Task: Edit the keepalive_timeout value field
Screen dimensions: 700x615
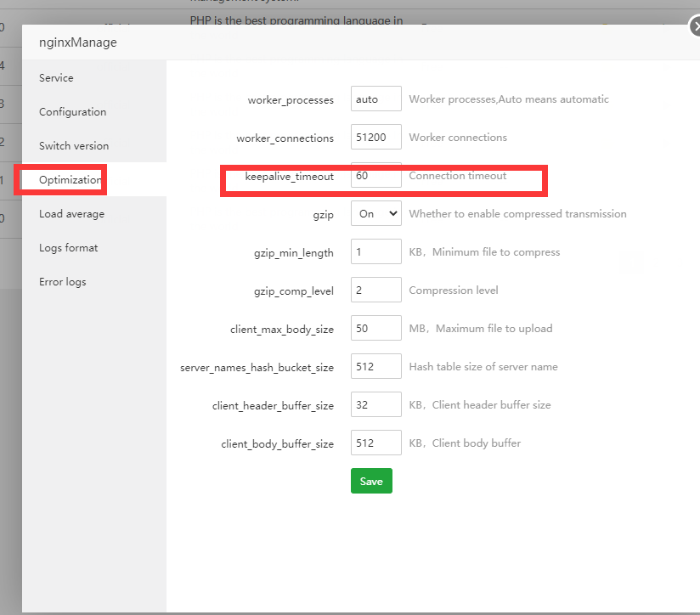Action: 375,176
